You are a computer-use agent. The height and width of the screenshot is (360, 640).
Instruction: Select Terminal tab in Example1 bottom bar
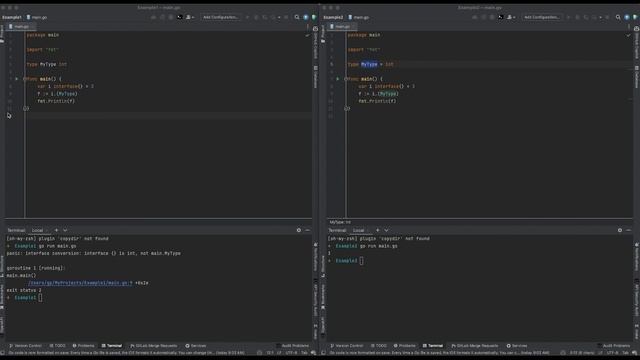pos(112,346)
